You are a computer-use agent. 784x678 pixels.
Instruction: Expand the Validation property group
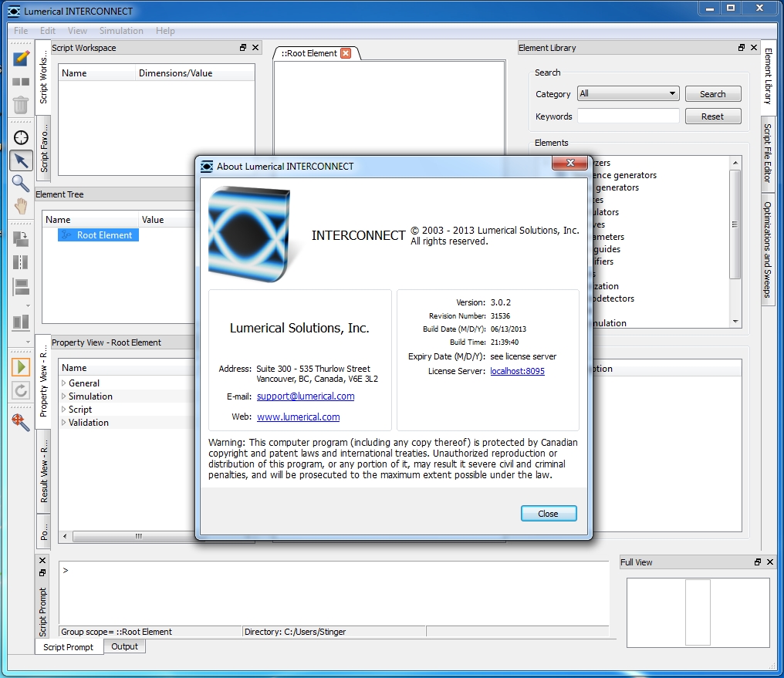pyautogui.click(x=63, y=422)
